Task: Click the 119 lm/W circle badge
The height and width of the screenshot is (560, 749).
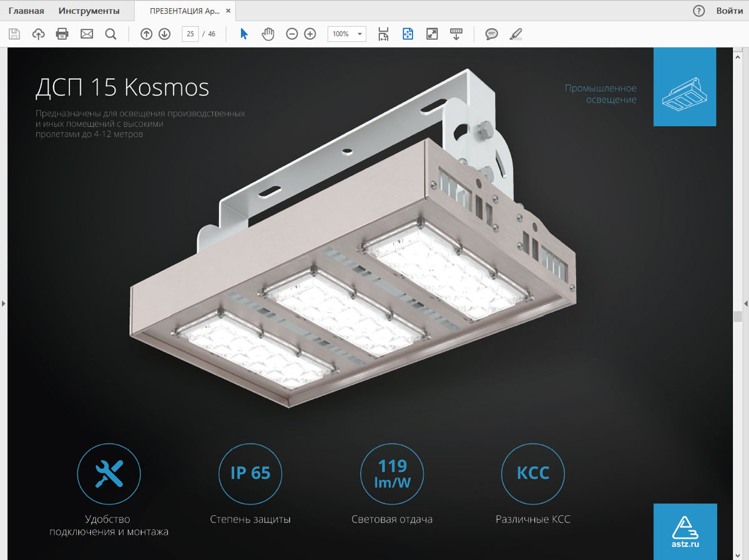Action: pos(392,474)
